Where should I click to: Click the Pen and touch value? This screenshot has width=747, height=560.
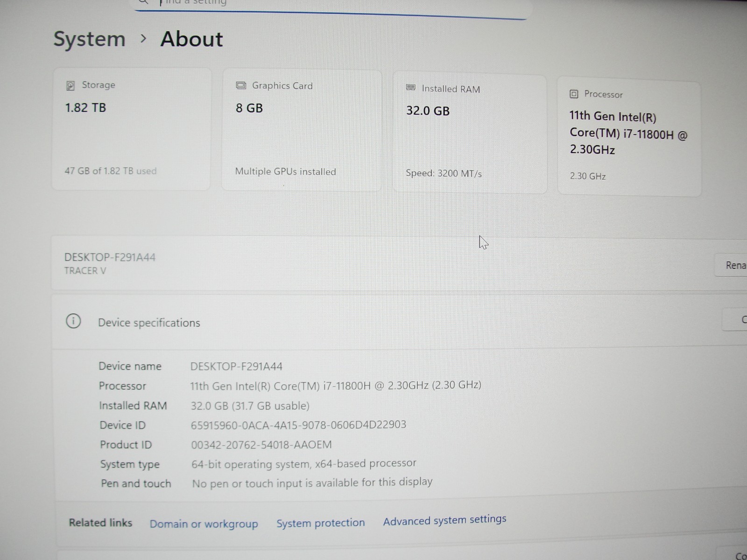coord(312,482)
